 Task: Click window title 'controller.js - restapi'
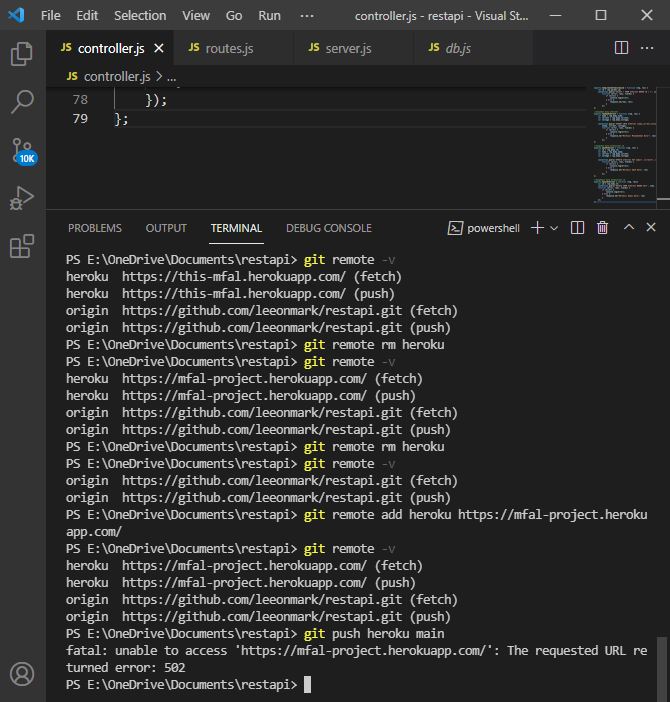pyautogui.click(x=441, y=16)
